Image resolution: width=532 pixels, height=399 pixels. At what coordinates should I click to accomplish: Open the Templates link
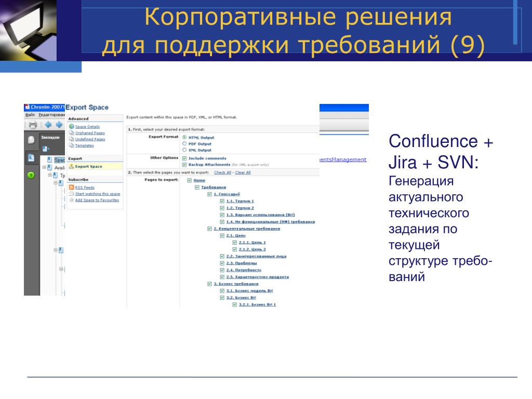click(85, 145)
